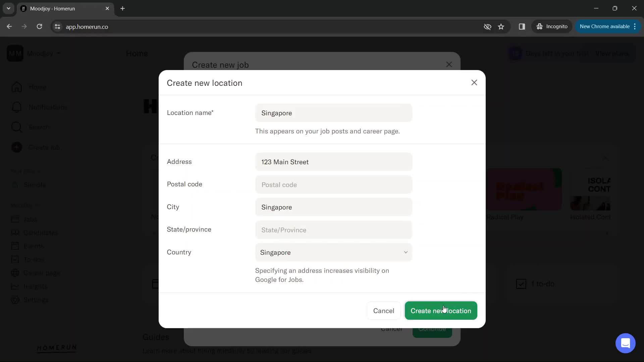
Task: Click the Search magnifier icon in sidebar
Action: click(16, 127)
